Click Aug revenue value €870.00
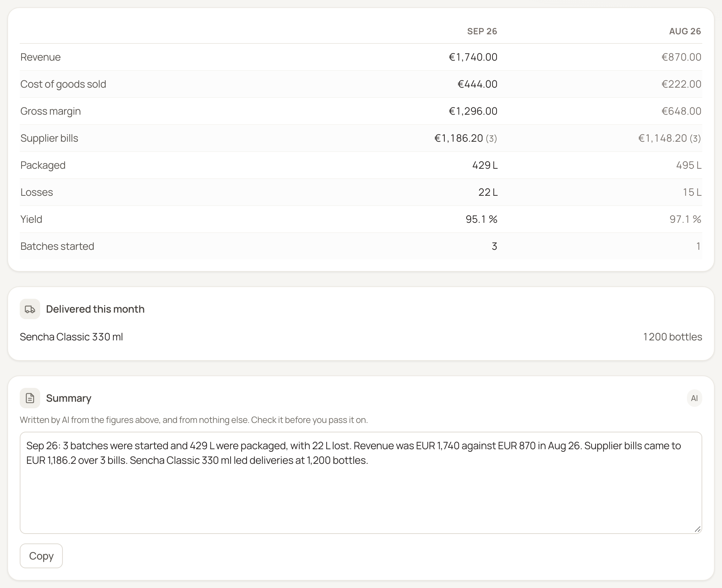722x588 pixels. point(681,57)
